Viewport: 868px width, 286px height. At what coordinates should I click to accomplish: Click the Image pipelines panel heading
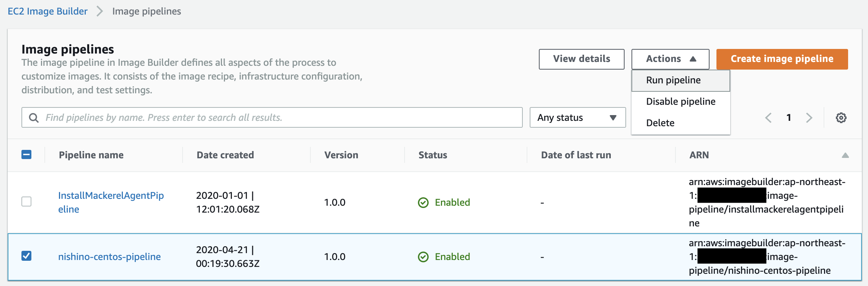pos(68,49)
